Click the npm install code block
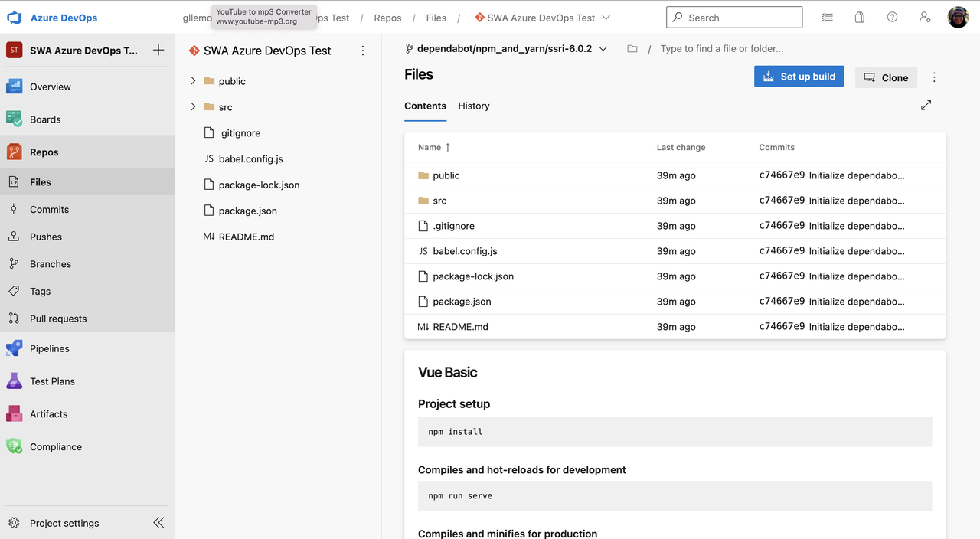Image resolution: width=980 pixels, height=539 pixels. point(675,432)
